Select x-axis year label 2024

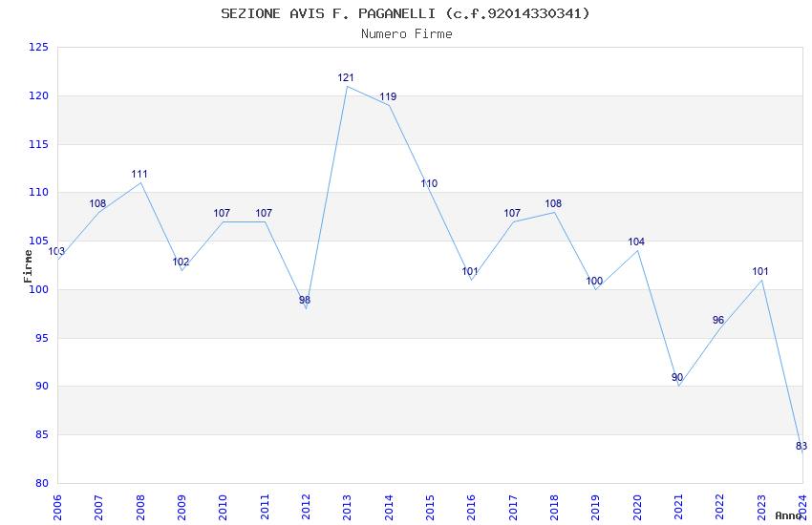803,507
